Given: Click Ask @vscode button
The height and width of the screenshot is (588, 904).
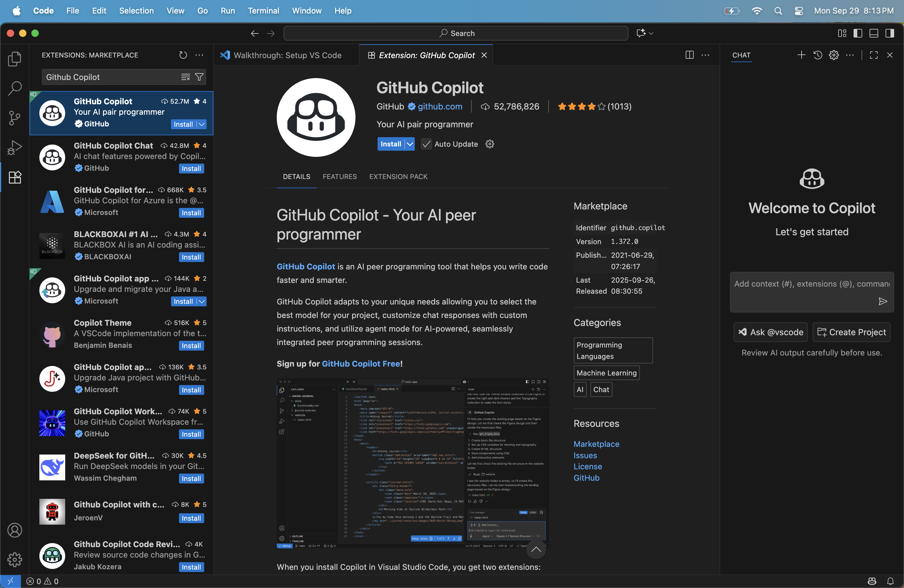Looking at the screenshot, I should tap(771, 332).
